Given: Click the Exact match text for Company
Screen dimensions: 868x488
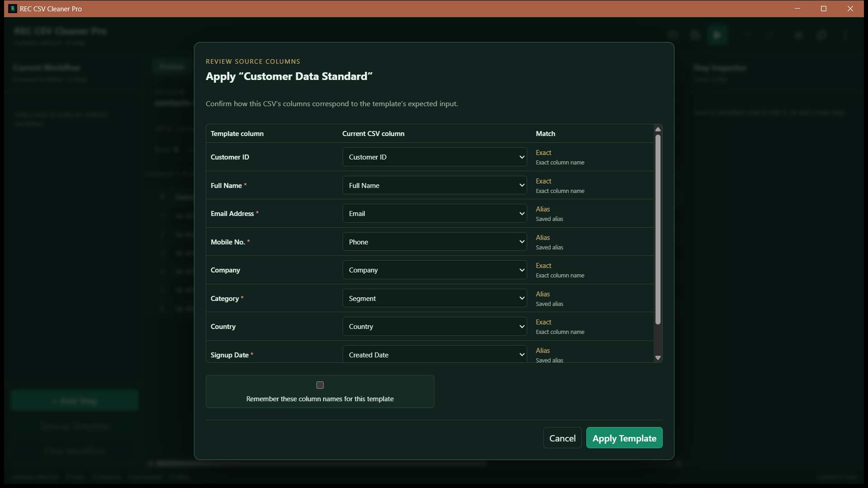Looking at the screenshot, I should pyautogui.click(x=543, y=265).
